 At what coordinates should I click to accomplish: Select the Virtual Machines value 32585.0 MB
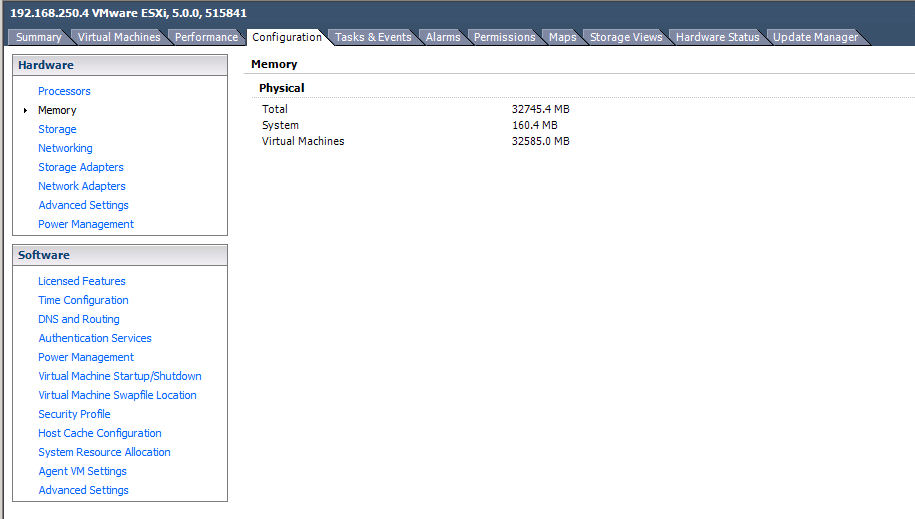[x=540, y=141]
